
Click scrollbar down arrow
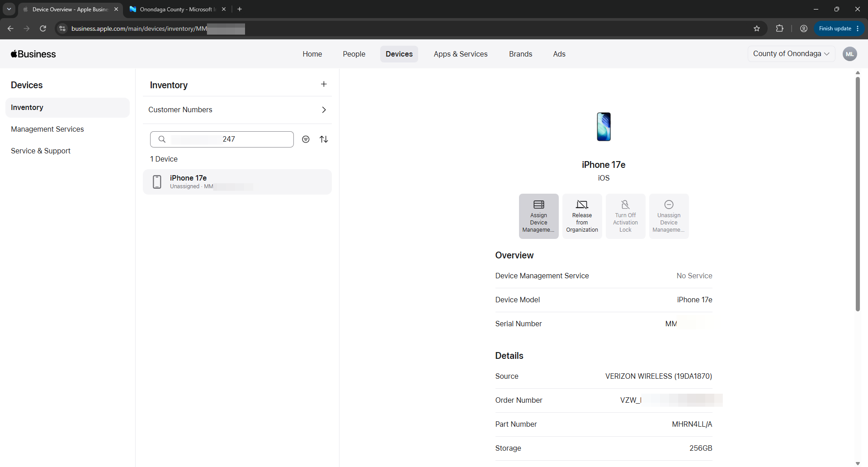tap(858, 463)
